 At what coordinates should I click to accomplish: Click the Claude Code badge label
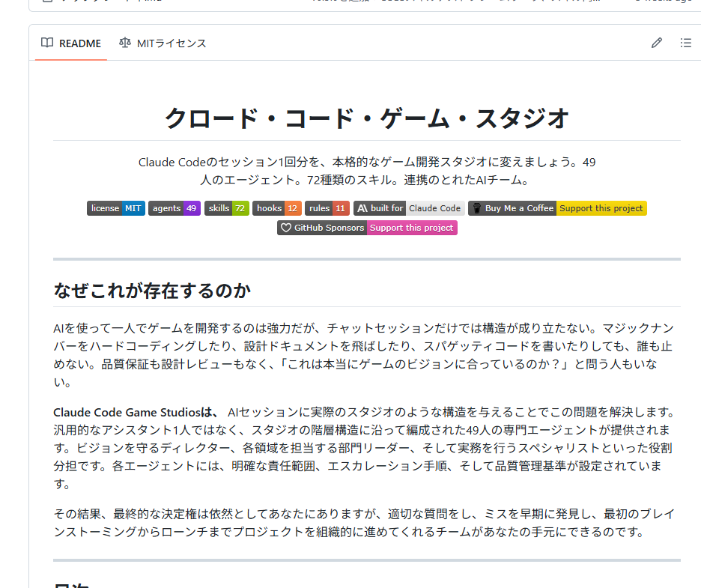pyautogui.click(x=434, y=208)
